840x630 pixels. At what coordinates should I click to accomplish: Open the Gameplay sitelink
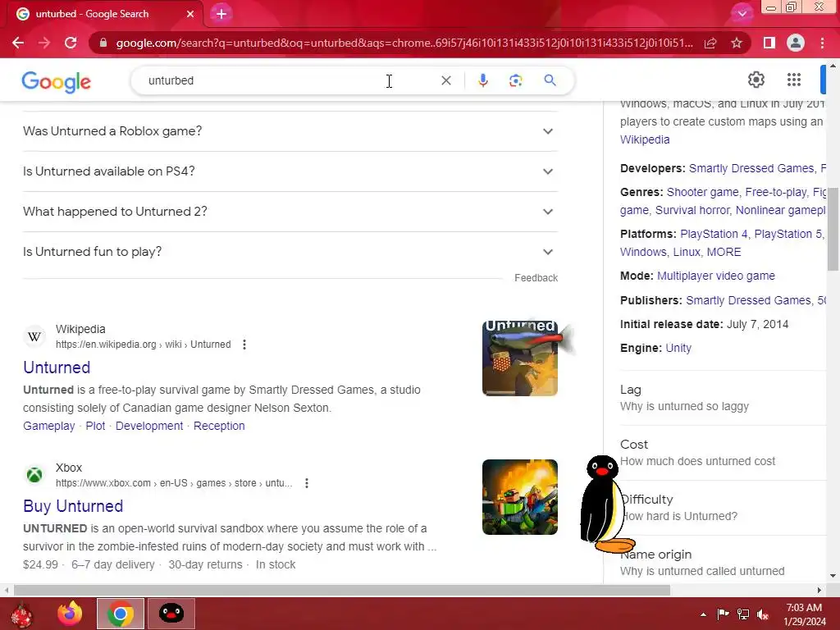coord(48,426)
